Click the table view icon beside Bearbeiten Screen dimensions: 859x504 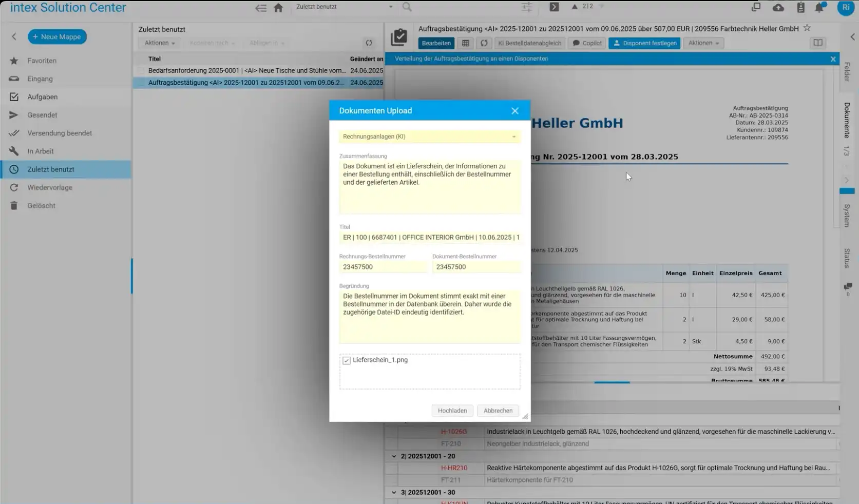point(466,43)
